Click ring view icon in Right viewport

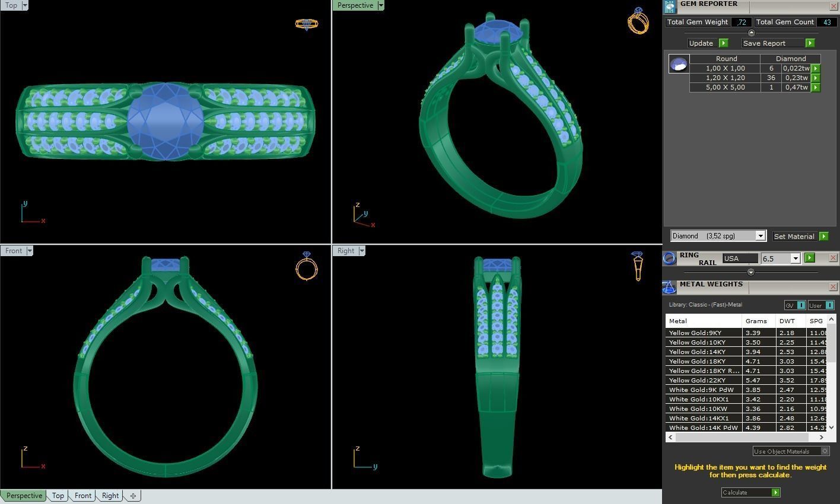point(637,266)
